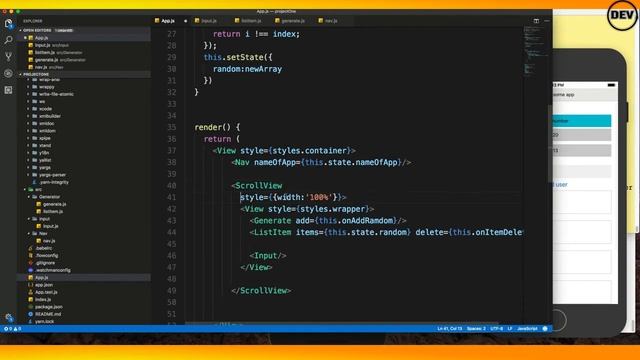The image size is (640, 360).
Task: Open the app.json file
Action: click(44, 285)
